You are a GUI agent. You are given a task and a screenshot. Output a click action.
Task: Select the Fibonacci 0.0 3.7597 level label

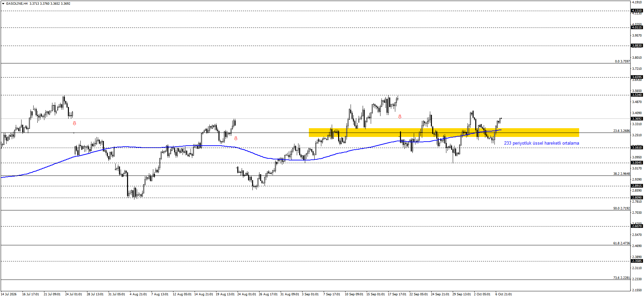[622, 61]
